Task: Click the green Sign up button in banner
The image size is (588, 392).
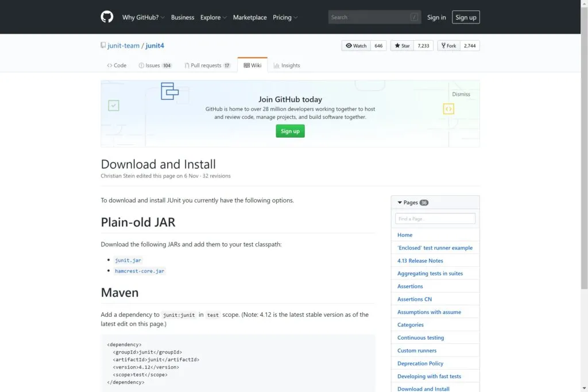Action: tap(290, 131)
